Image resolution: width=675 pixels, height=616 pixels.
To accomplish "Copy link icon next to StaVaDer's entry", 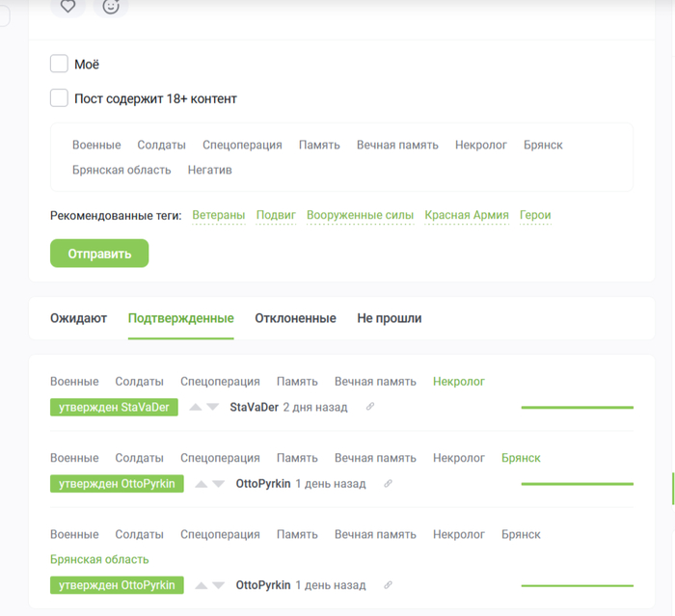I will point(370,407).
